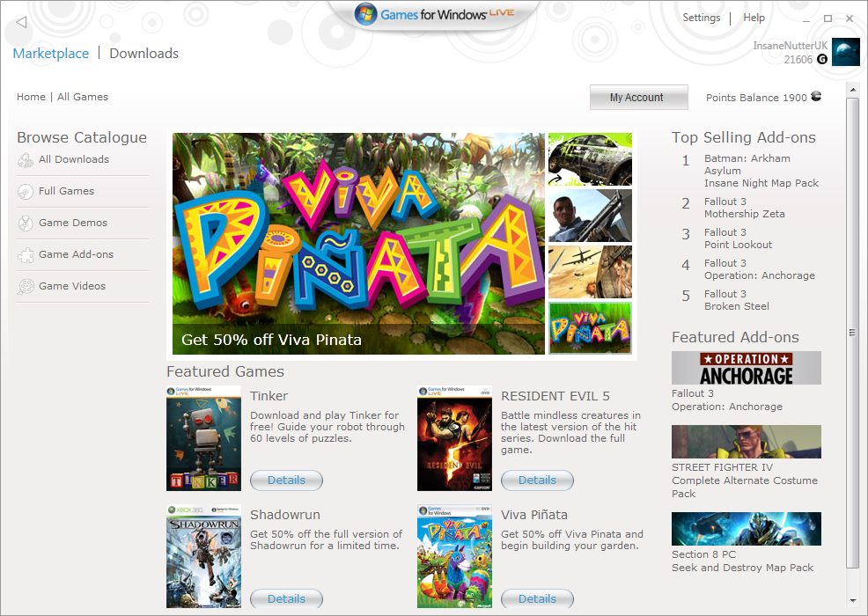Click the Shadowrun game box art
This screenshot has width=868, height=616.
click(x=203, y=556)
